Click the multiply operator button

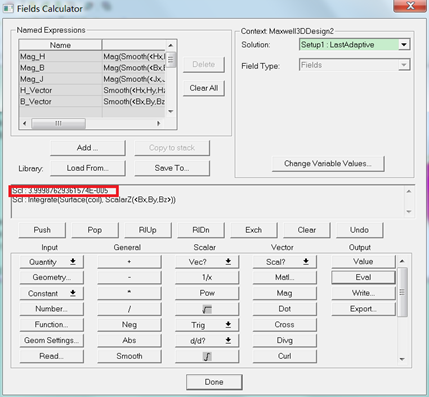[129, 293]
